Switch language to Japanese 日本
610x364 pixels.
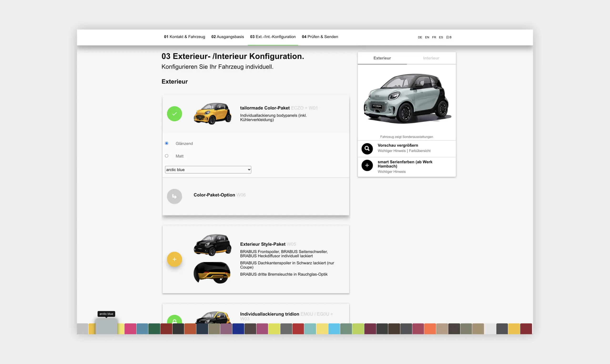pos(449,37)
